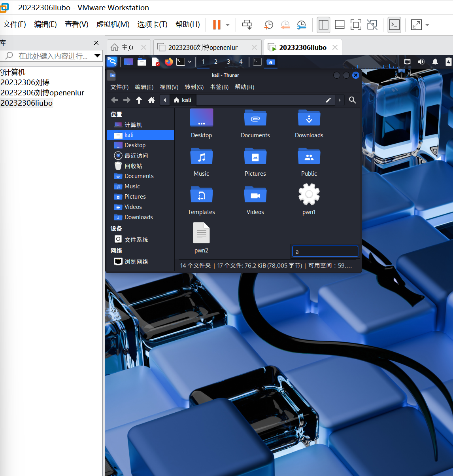Open the library search box dropdown arrow
Viewport: 453px width, 476px height.
(97, 56)
